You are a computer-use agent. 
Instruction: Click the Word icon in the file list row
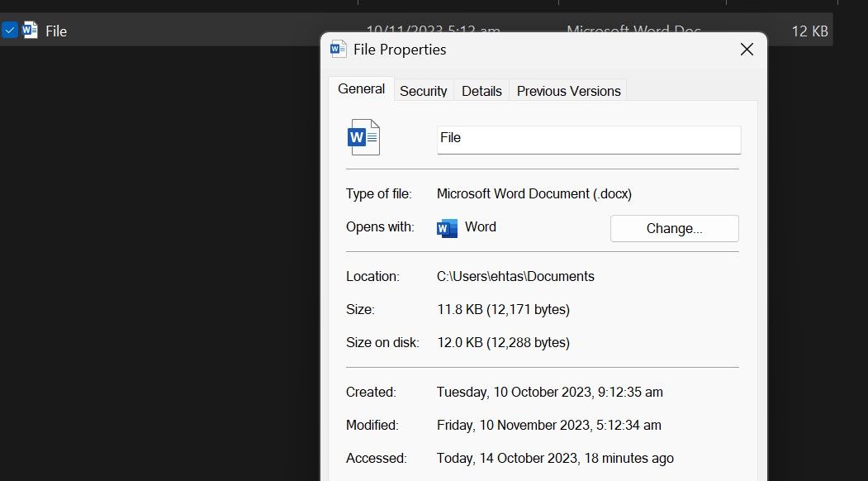[x=31, y=31]
